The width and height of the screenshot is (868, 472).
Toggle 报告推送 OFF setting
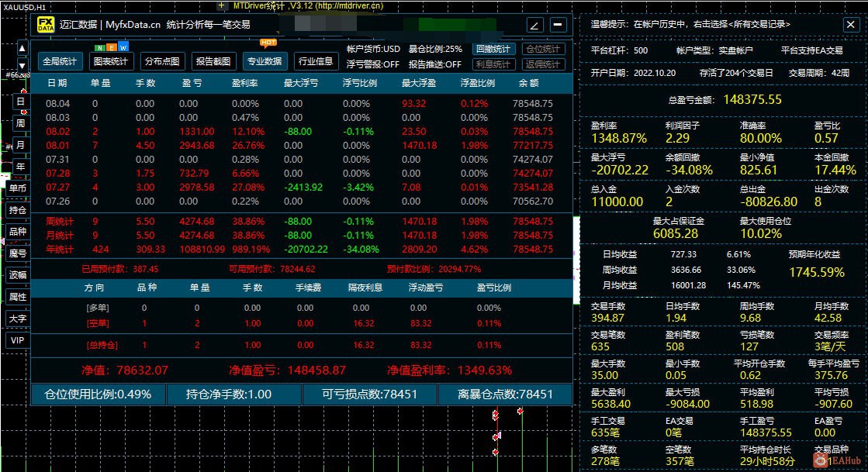pos(434,64)
